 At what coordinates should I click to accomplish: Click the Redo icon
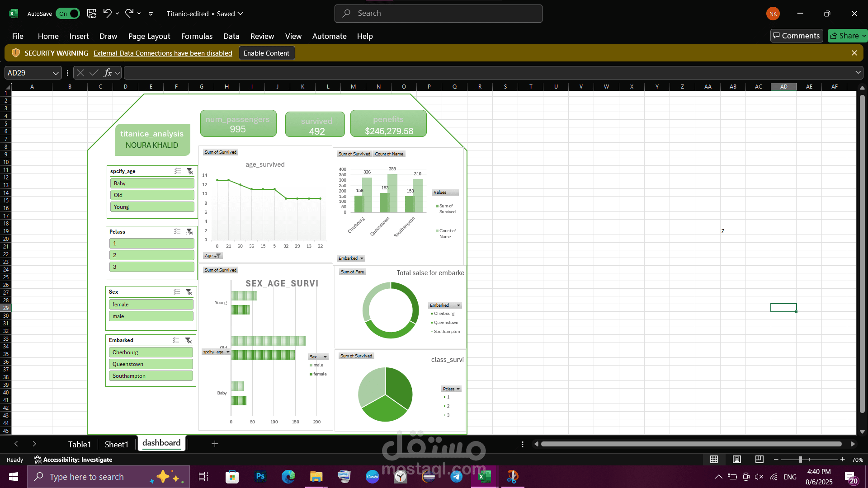(x=128, y=14)
